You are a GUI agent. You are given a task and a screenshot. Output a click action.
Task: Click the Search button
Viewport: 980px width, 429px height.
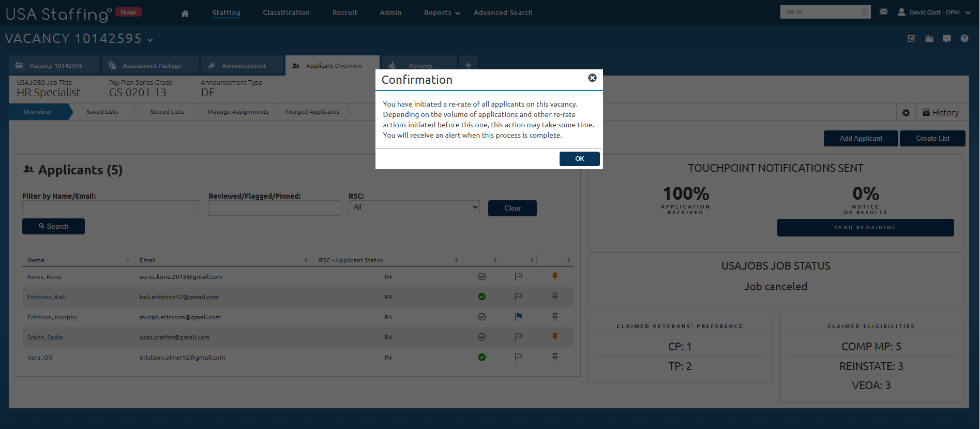[x=53, y=226]
